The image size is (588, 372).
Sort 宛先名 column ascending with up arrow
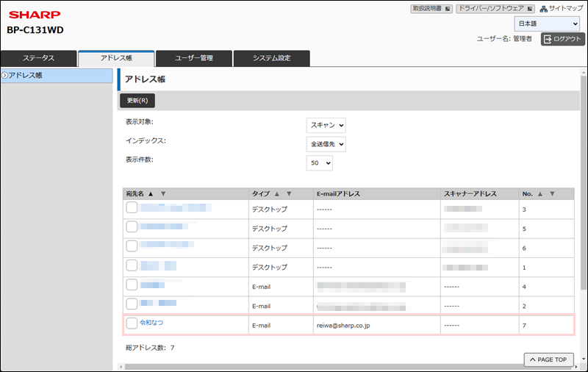click(151, 194)
